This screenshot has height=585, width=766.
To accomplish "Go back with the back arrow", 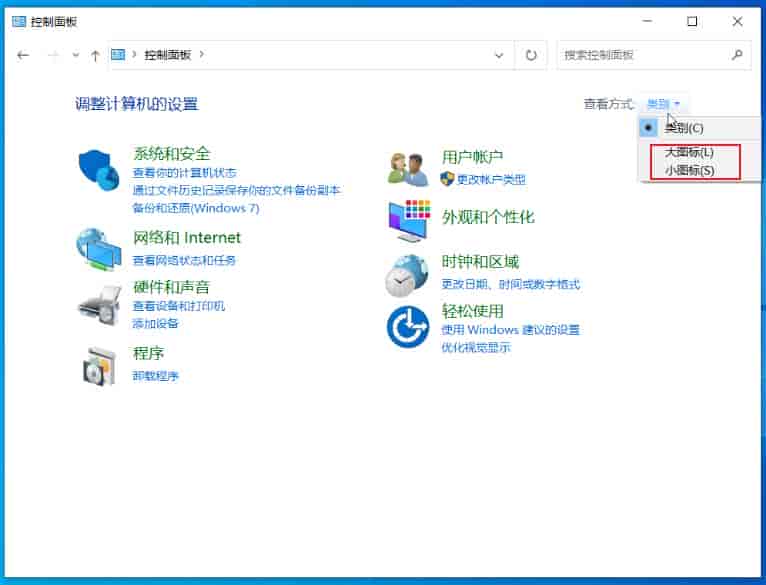I will [23, 55].
